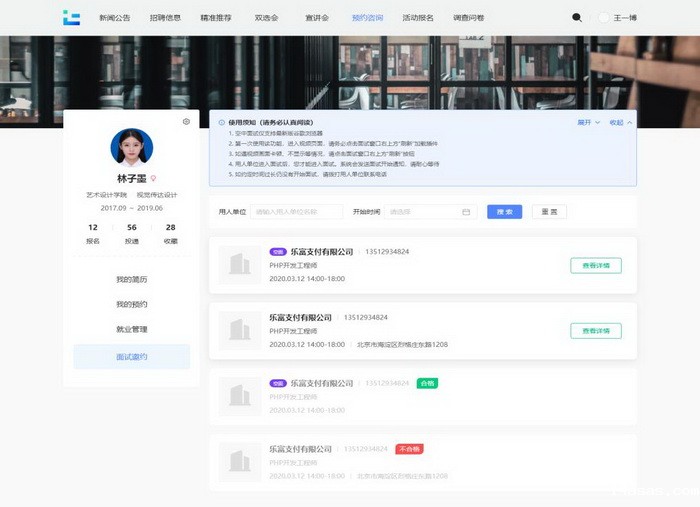Select 我的简历 in the sidebar

pos(131,280)
